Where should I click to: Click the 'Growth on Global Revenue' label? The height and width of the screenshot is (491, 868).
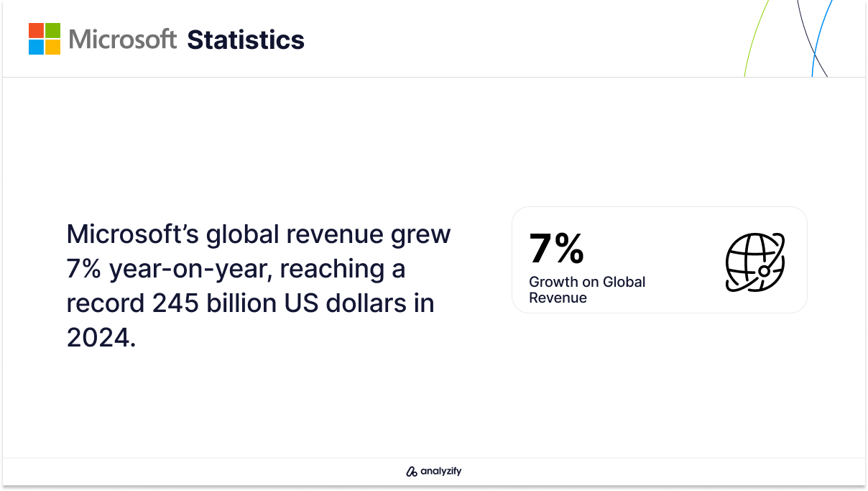587,290
